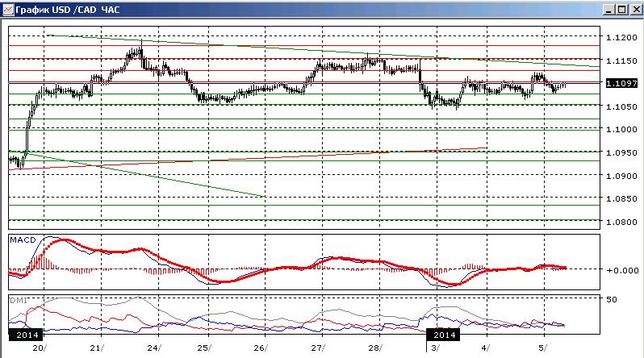The height and width of the screenshot is (358, 644).
Task: Click the 2014 year marker near date 3/
Action: (x=444, y=335)
